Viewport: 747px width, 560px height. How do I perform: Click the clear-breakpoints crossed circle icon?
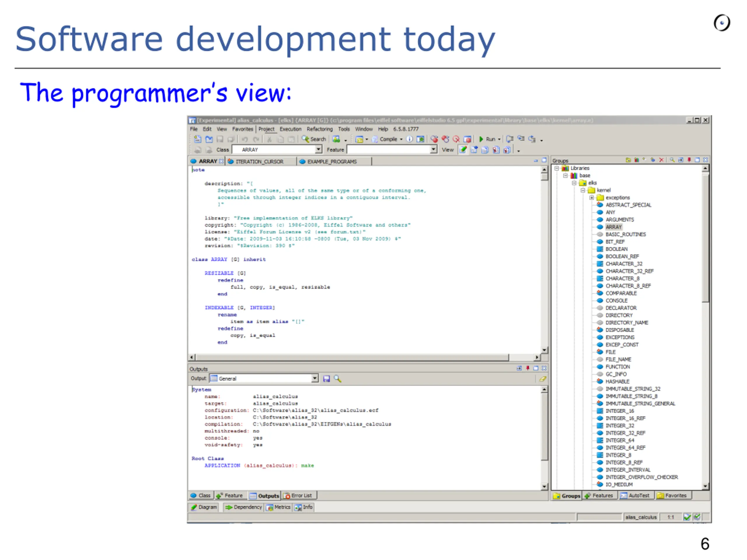(x=456, y=139)
